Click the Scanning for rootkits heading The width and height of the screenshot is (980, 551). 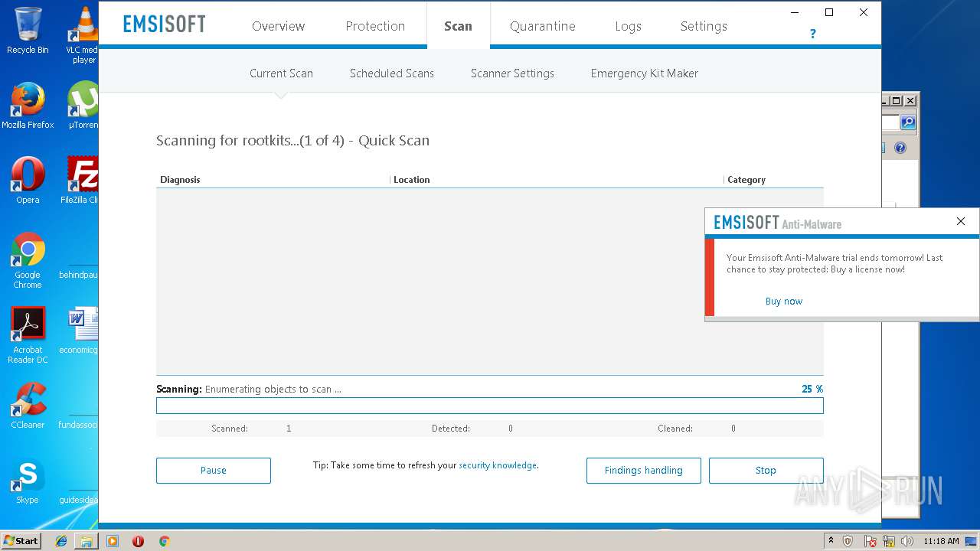[292, 140]
